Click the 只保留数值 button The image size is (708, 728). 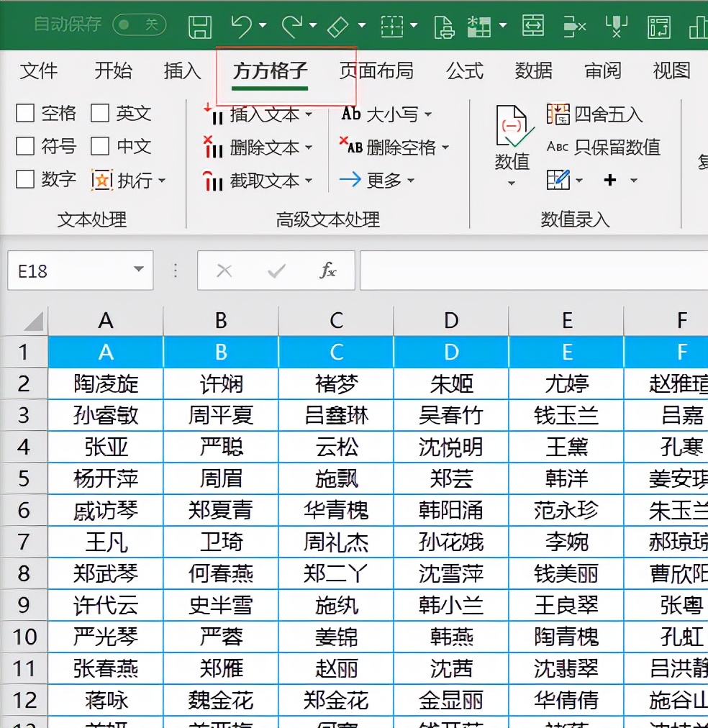coord(604,147)
